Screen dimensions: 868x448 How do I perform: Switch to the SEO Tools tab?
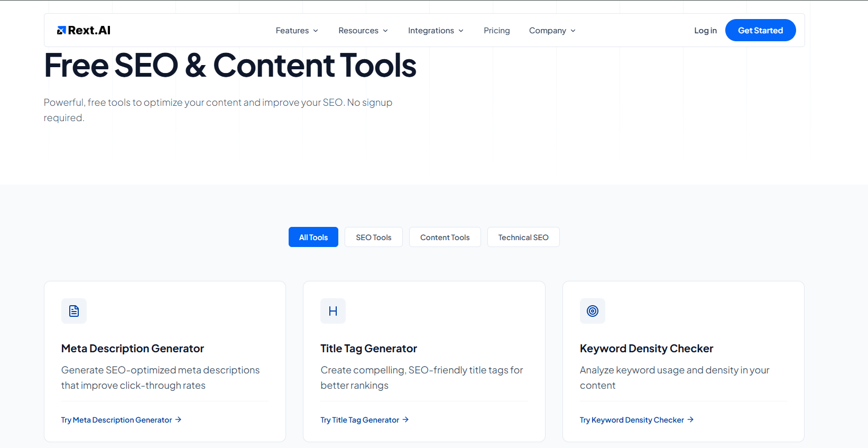[374, 237]
